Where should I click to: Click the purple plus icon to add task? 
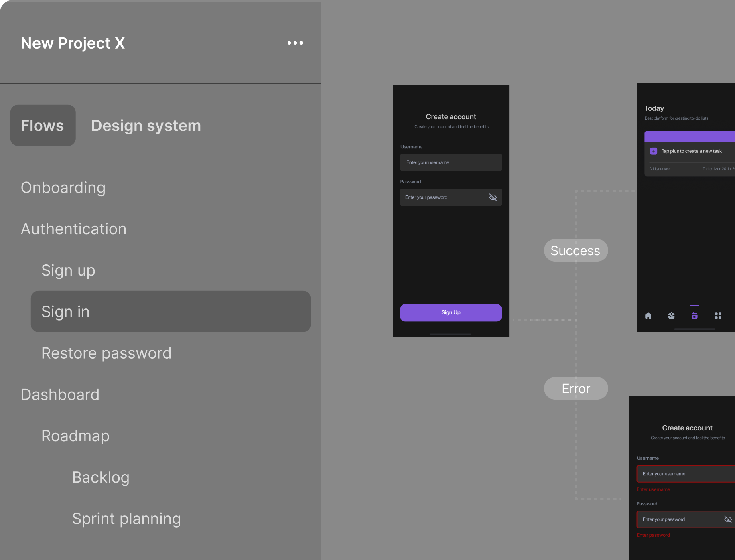(x=654, y=151)
